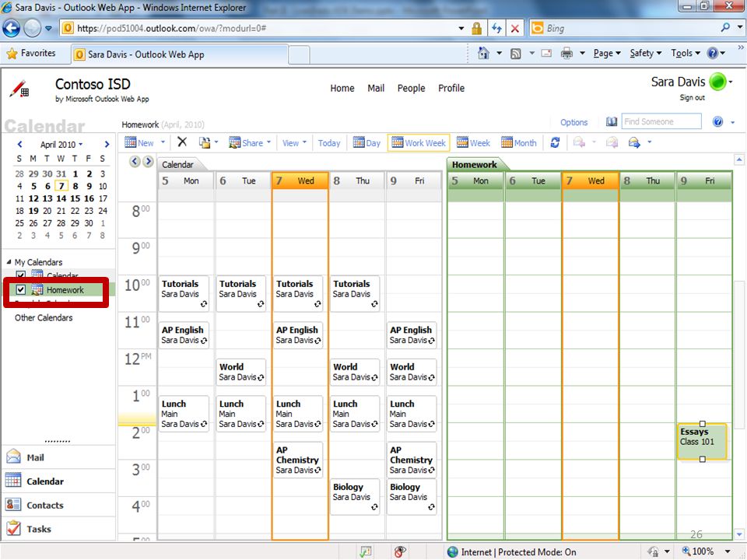Click the Profile link in top navigation

point(451,88)
